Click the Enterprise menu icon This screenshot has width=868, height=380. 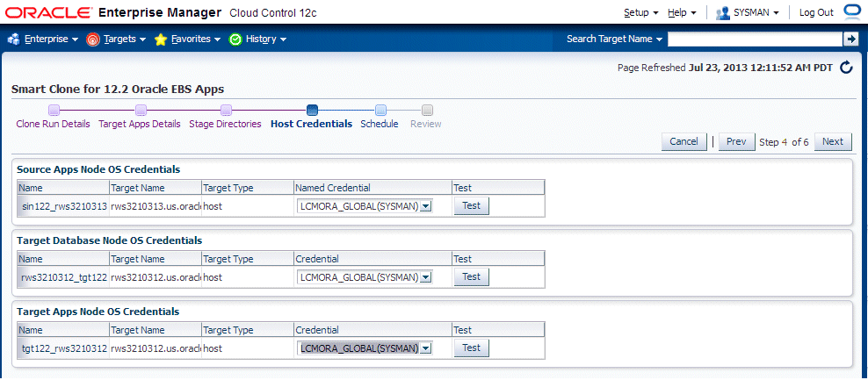(14, 39)
